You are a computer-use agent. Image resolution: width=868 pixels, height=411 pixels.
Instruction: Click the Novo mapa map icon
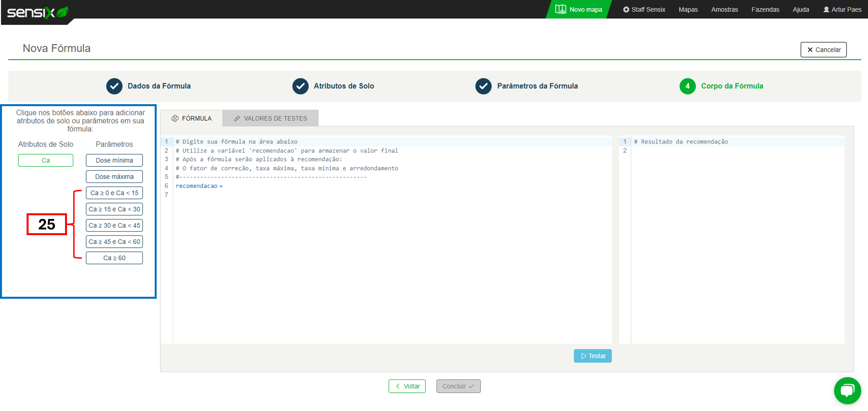pyautogui.click(x=560, y=9)
